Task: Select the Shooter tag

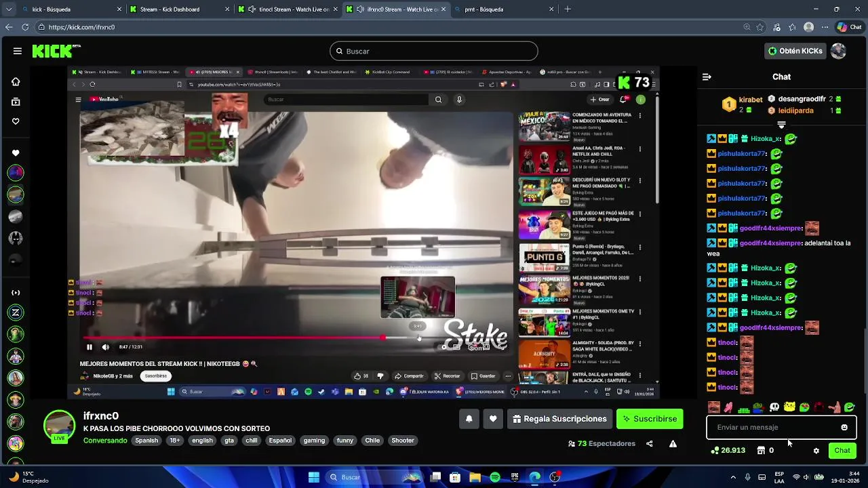Action: click(x=403, y=441)
